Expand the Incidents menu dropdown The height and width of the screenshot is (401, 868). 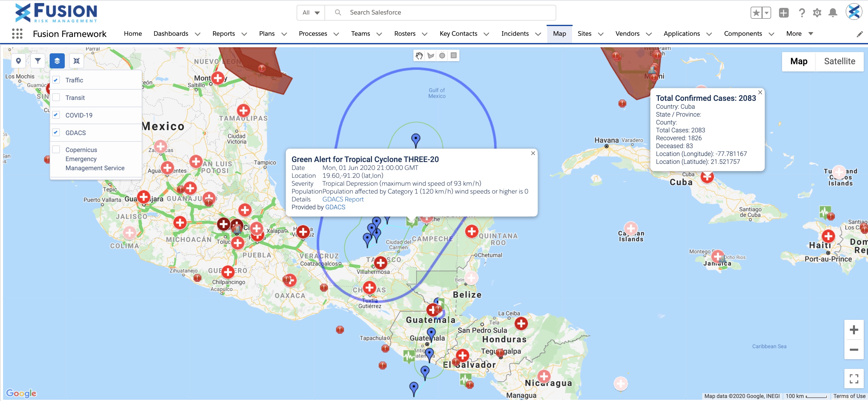point(538,34)
